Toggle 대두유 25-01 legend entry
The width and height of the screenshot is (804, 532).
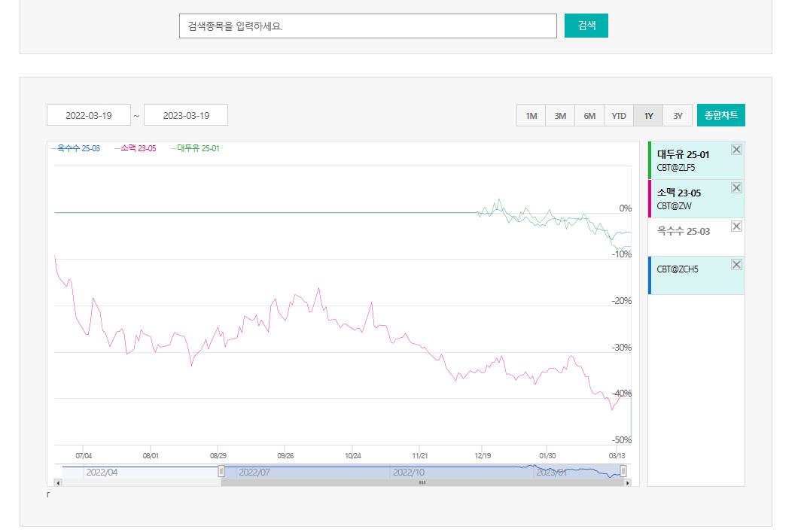(x=196, y=148)
